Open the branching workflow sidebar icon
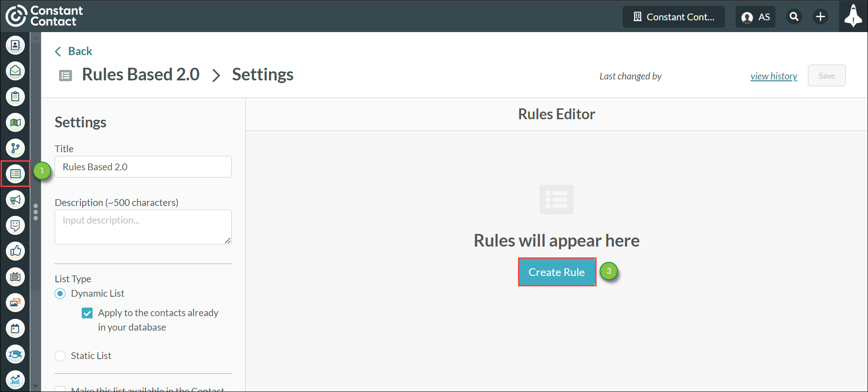Viewport: 868px width, 392px height. [15, 148]
